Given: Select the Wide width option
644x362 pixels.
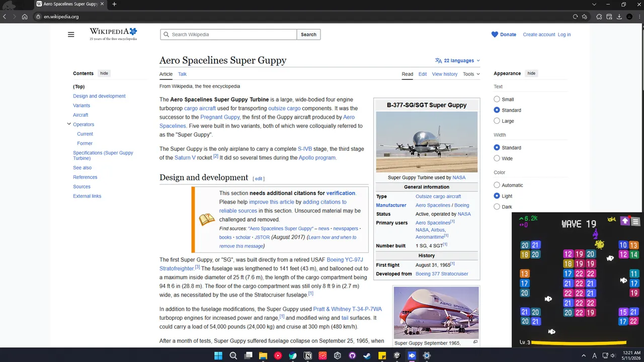Looking at the screenshot, I should 497,158.
